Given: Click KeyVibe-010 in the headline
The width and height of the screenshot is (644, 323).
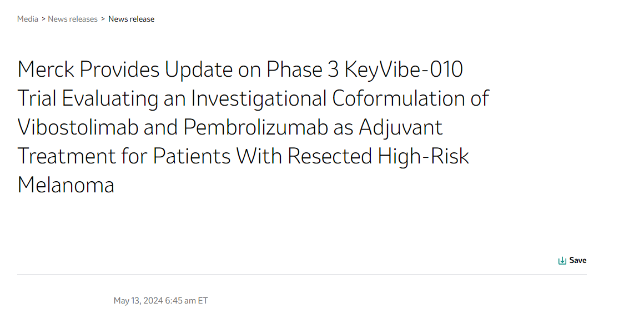Looking at the screenshot, I should (404, 69).
